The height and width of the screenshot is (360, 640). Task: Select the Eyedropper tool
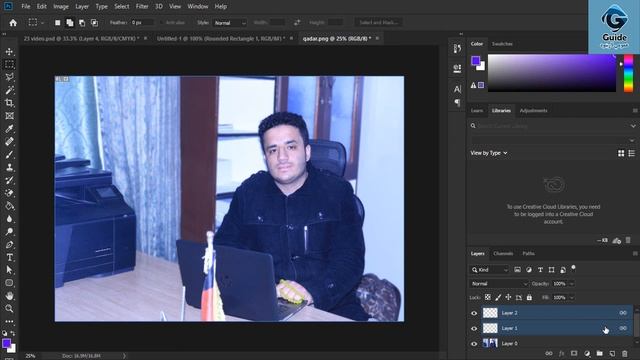9,129
